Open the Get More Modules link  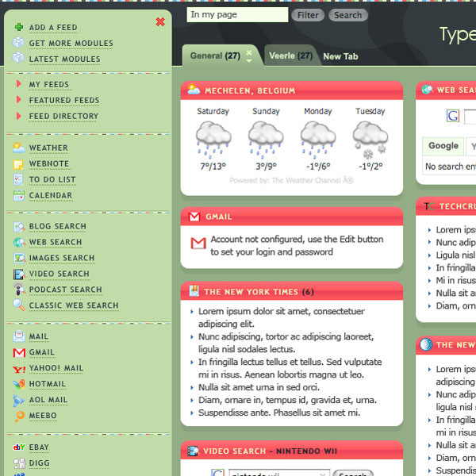point(71,43)
